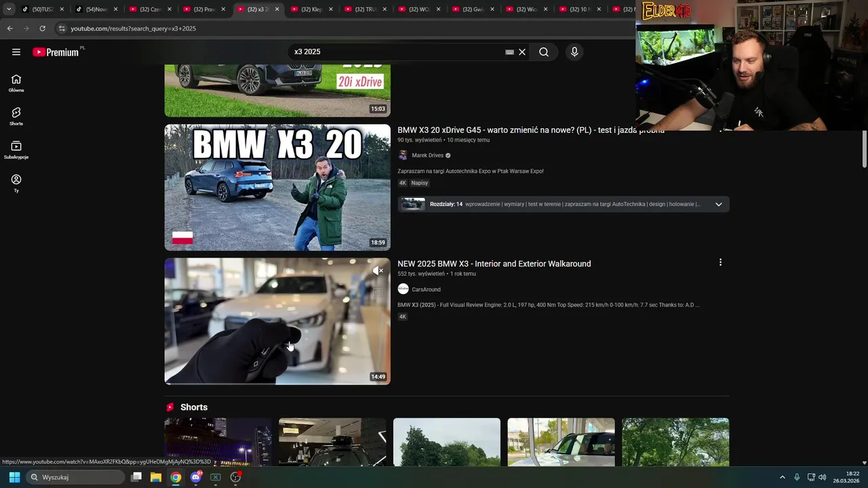Open Task View on the taskbar

coord(136,477)
